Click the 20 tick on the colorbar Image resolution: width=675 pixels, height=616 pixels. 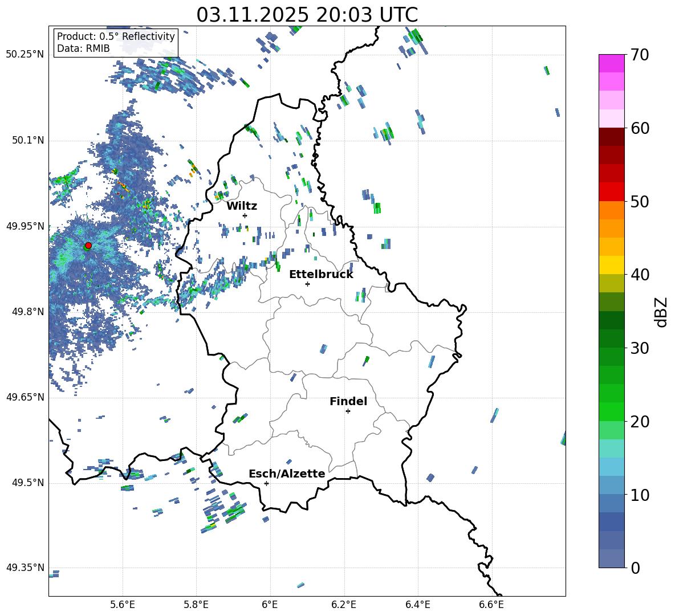tap(640, 422)
